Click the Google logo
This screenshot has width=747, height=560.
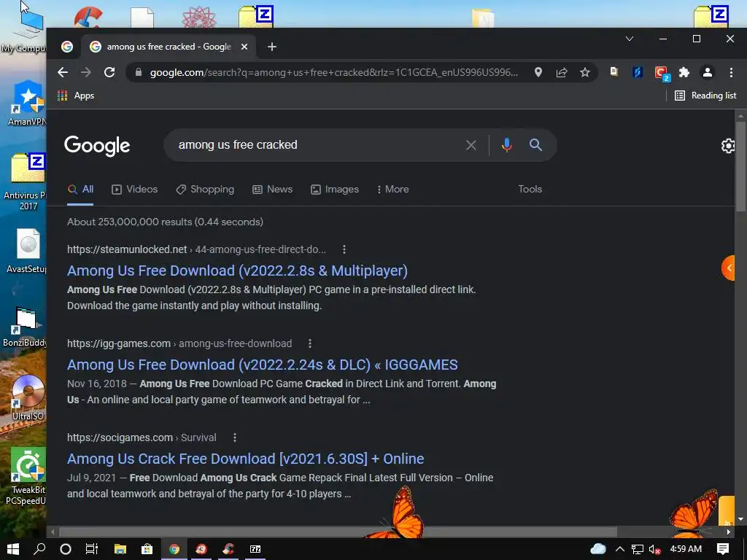(x=97, y=145)
